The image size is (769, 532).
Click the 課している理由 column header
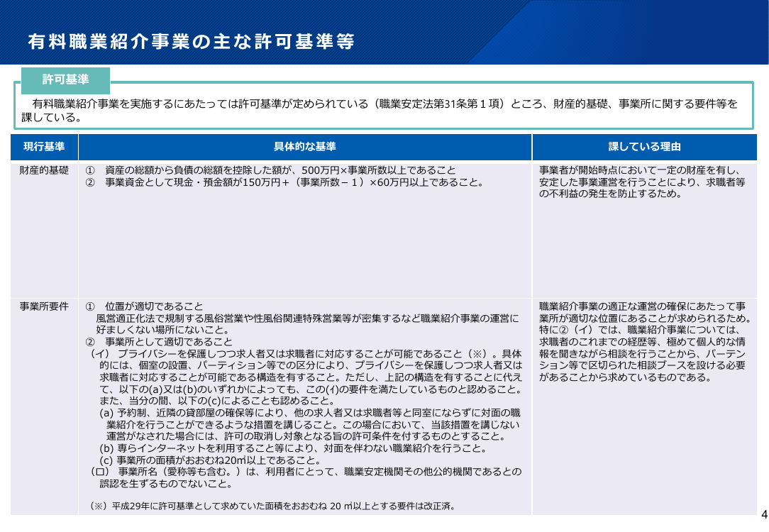644,147
